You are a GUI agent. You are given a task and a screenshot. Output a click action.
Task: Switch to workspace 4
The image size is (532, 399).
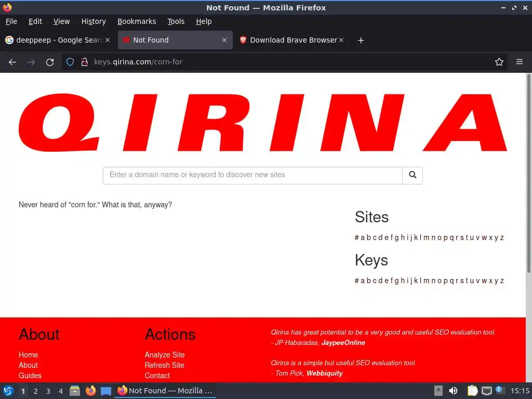61,391
